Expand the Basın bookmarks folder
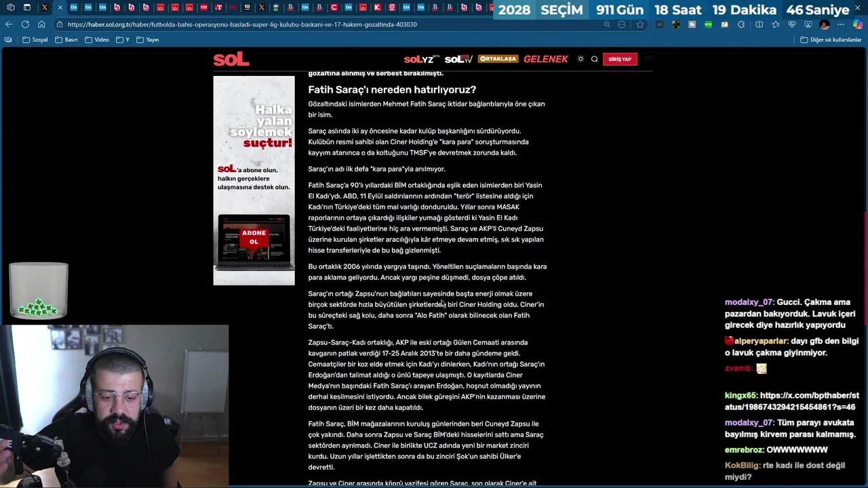The height and width of the screenshot is (488, 868). click(66, 39)
